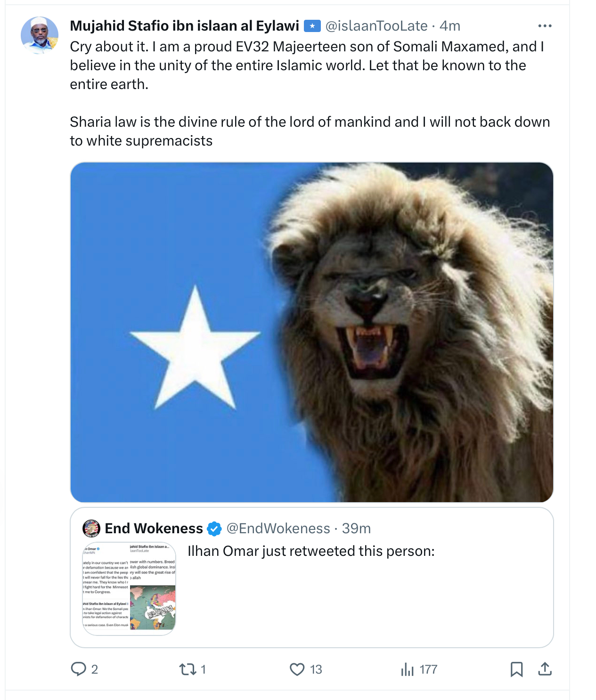Open the author's profile avatar
The width and height of the screenshot is (596, 700).
click(40, 35)
